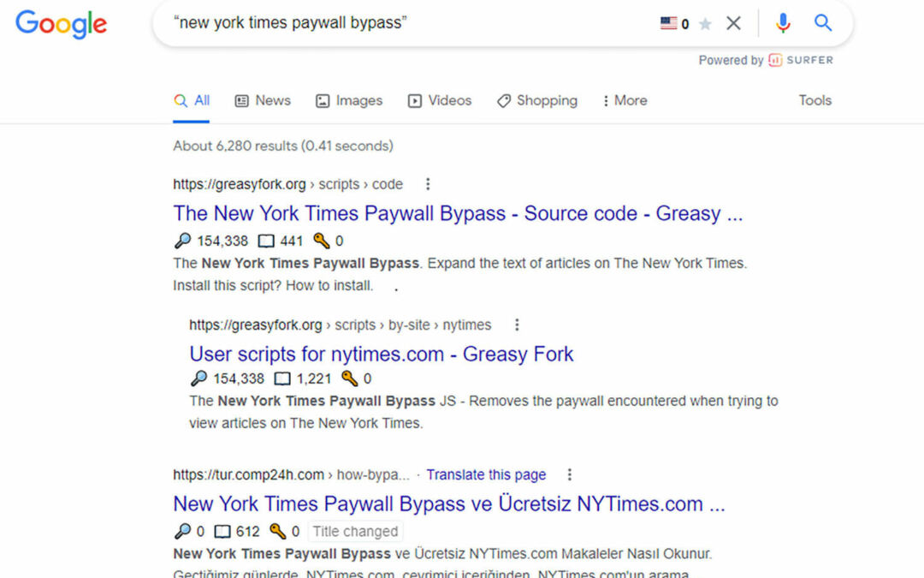This screenshot has width=924, height=578.
Task: Click inside the search query text field
Action: 385,23
